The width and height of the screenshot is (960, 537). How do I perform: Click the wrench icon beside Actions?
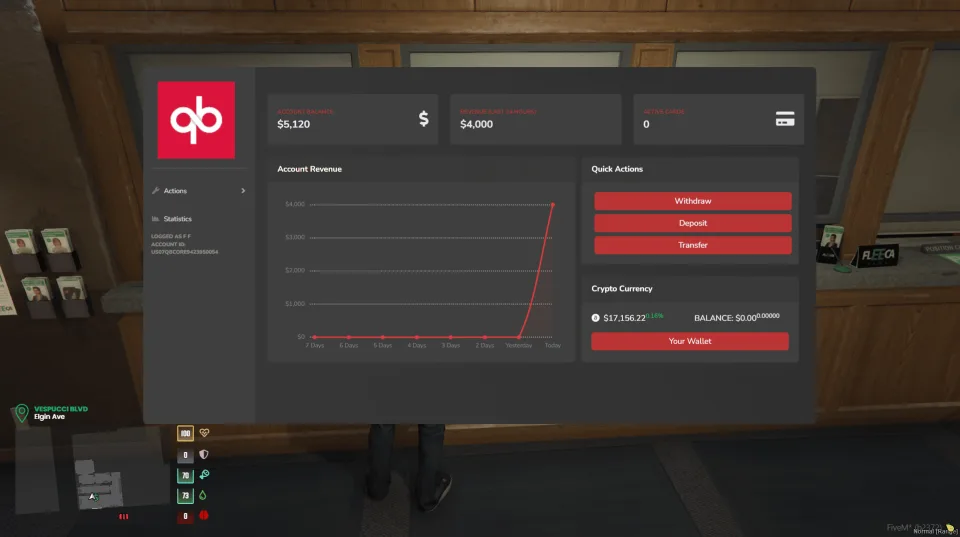pyautogui.click(x=156, y=190)
